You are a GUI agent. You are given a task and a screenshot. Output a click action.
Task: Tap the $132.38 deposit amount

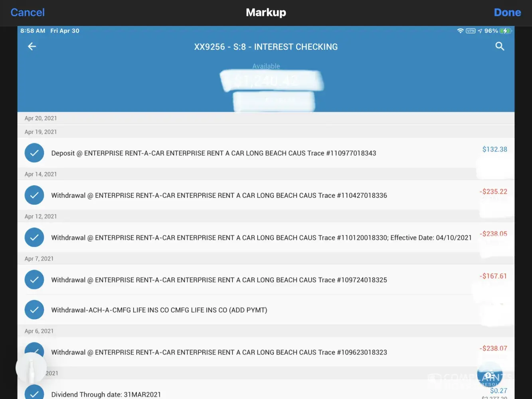point(494,149)
